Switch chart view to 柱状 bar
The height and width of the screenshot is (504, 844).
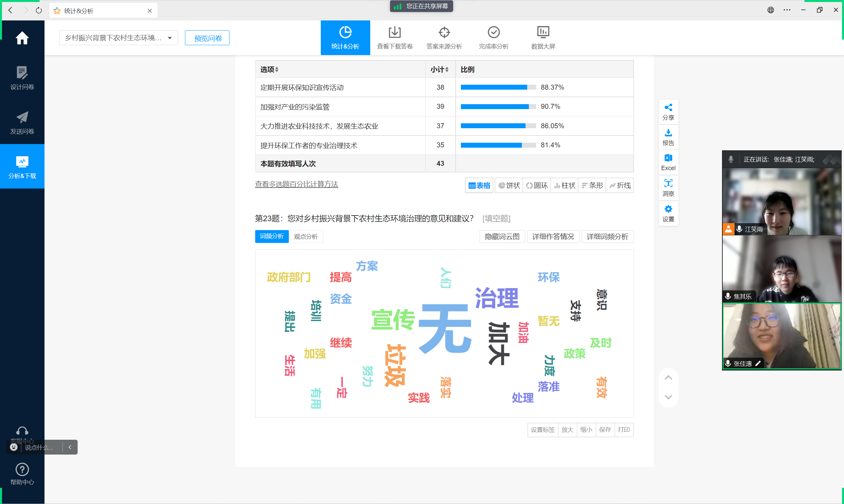(x=564, y=186)
